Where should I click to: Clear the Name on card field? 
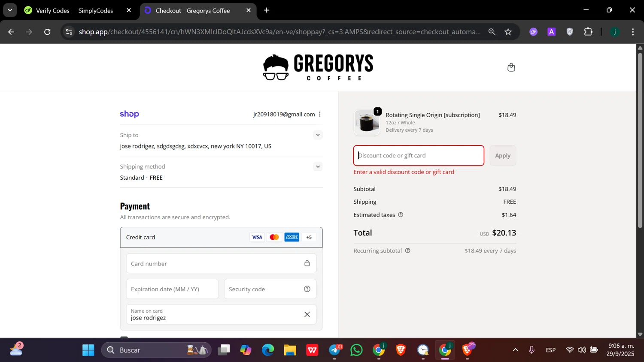pos(307,314)
